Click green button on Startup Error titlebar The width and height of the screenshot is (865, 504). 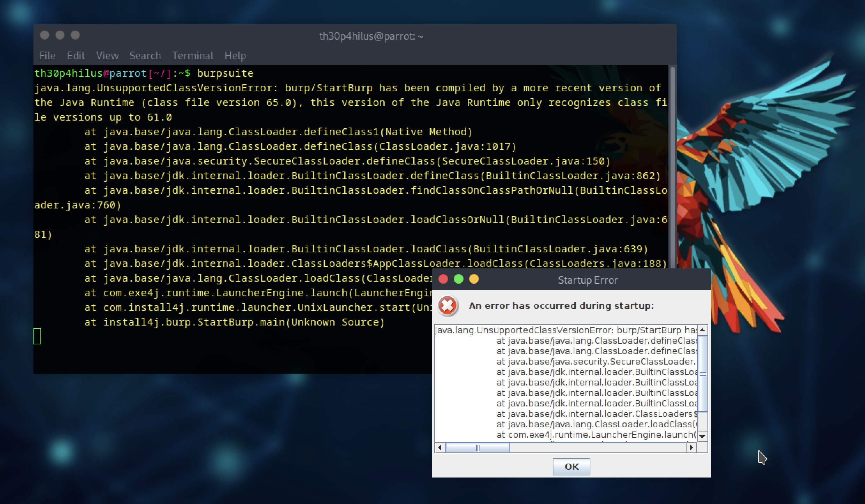[x=459, y=279]
